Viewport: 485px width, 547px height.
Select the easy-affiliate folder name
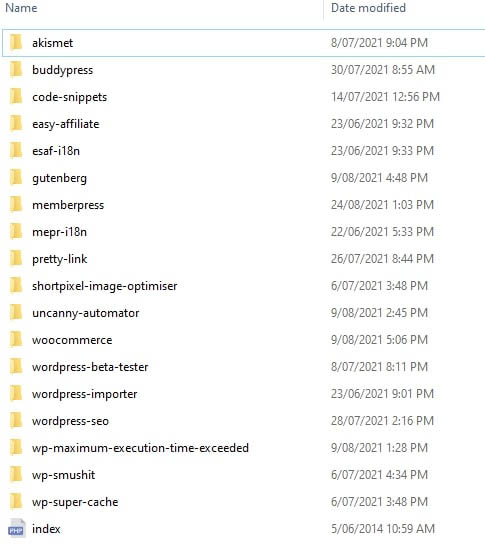point(66,124)
